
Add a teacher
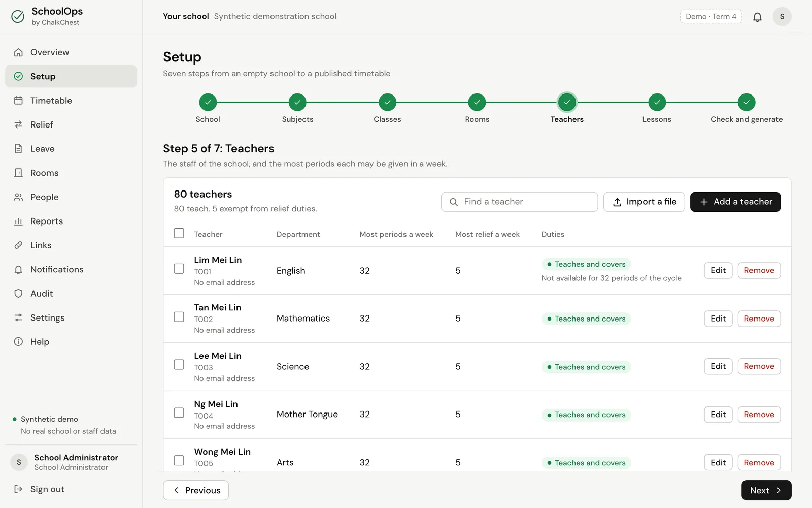(735, 202)
